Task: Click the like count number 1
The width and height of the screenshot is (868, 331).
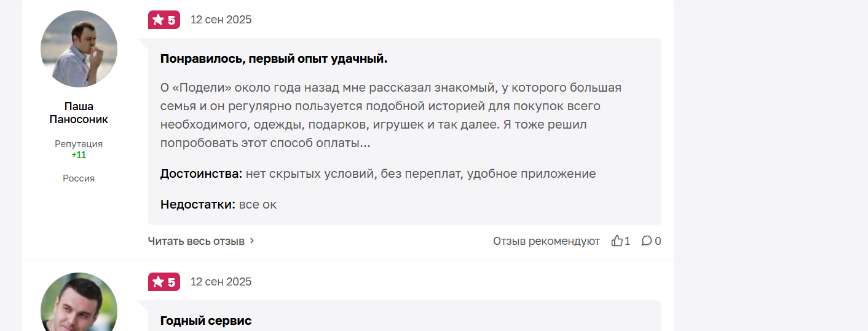Action: pos(628,241)
